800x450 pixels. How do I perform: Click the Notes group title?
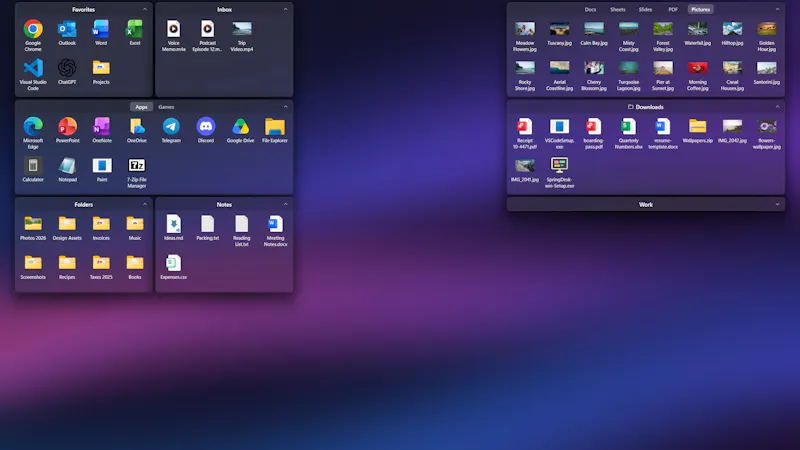coord(224,205)
